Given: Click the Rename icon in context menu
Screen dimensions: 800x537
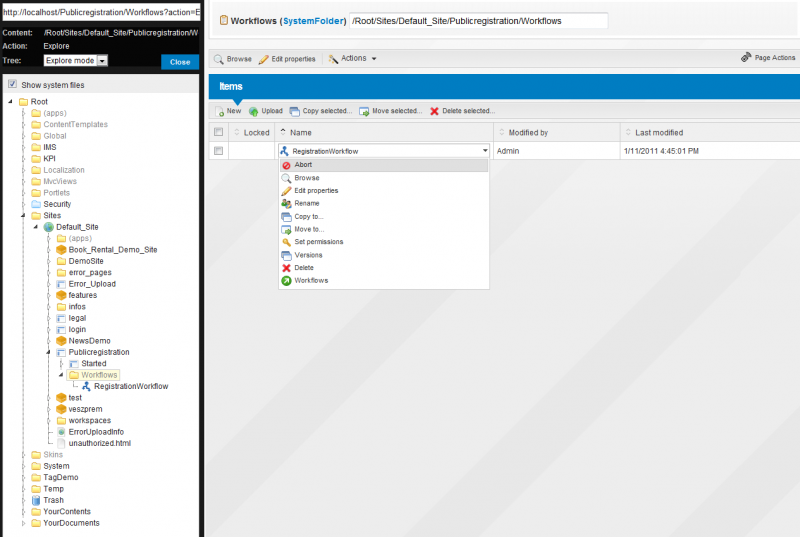Looking at the screenshot, I should (x=286, y=203).
